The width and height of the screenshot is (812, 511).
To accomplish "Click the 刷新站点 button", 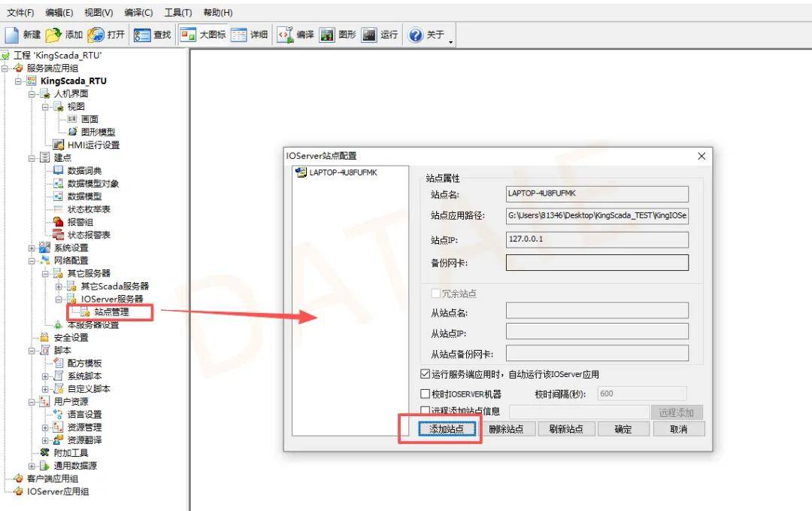I will pos(566,429).
